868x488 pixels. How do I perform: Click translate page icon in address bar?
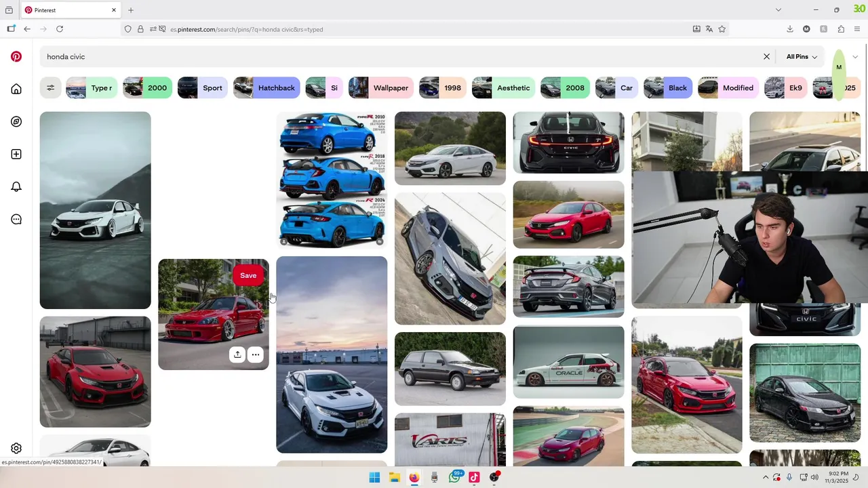point(709,29)
